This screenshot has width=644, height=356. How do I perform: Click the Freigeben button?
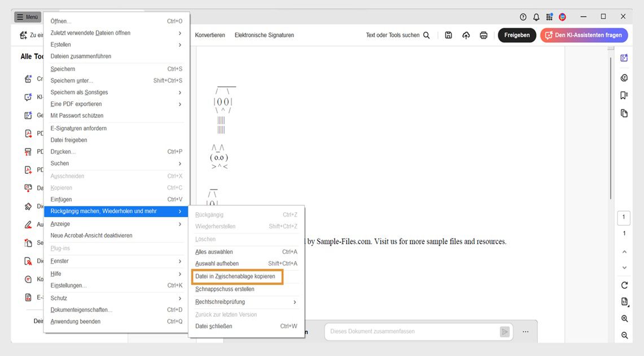[x=516, y=36]
